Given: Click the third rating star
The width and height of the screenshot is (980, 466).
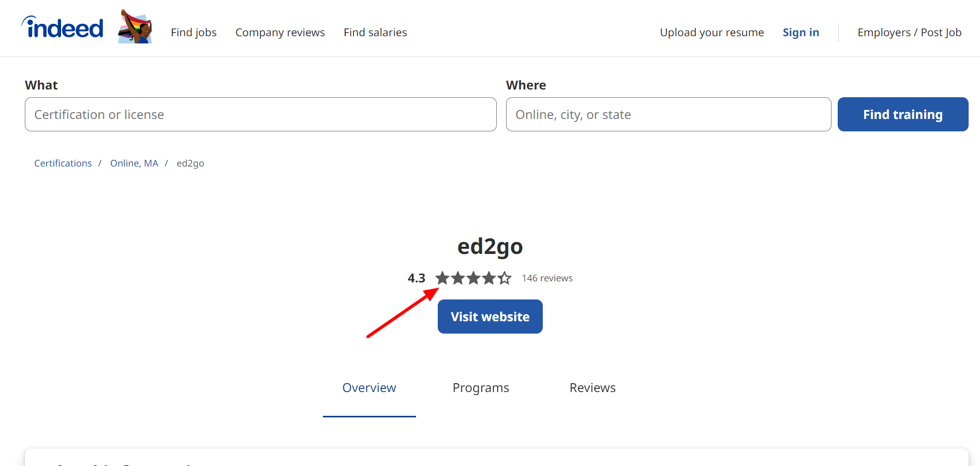Looking at the screenshot, I should tap(473, 278).
